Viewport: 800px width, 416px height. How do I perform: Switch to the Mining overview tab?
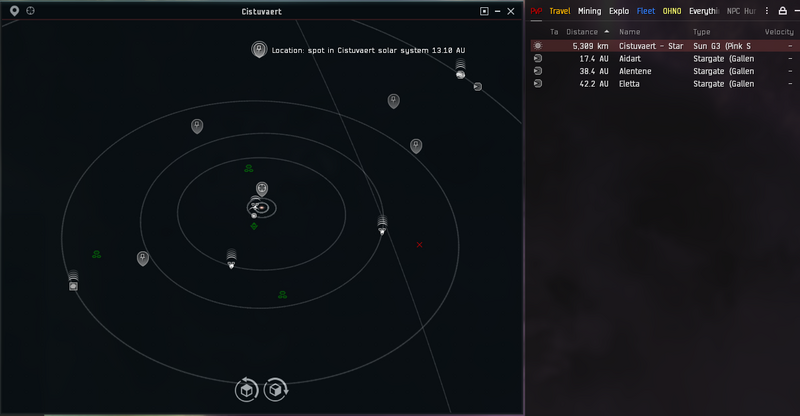click(589, 11)
